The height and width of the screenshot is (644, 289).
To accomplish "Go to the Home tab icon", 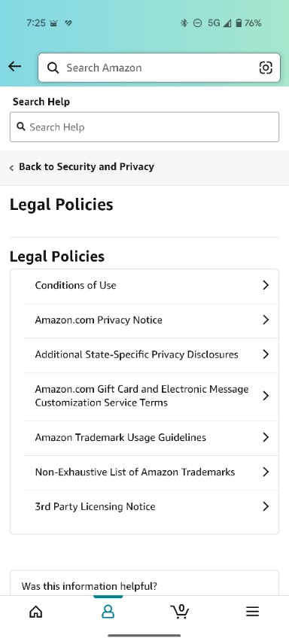I will point(36,612).
